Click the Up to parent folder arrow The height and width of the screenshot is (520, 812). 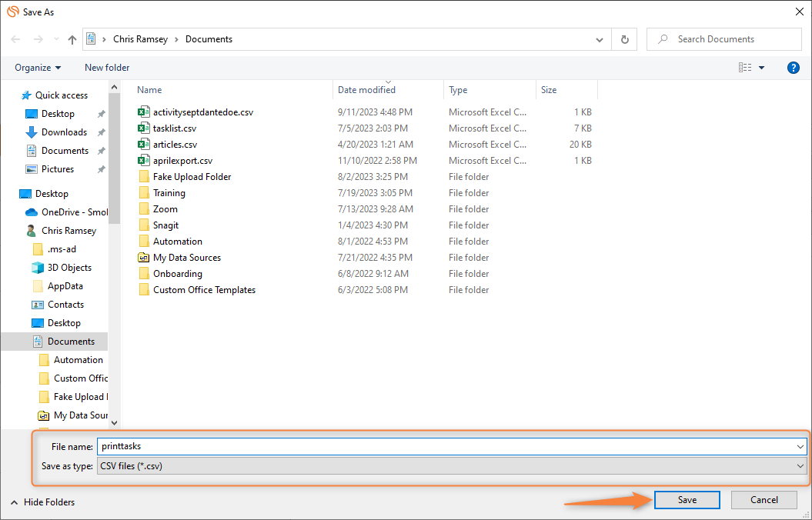pyautogui.click(x=72, y=39)
